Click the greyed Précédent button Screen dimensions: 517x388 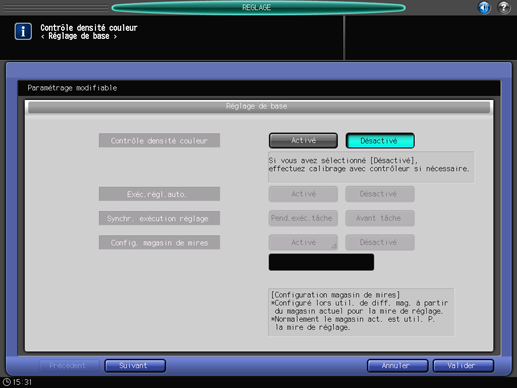[x=69, y=366]
